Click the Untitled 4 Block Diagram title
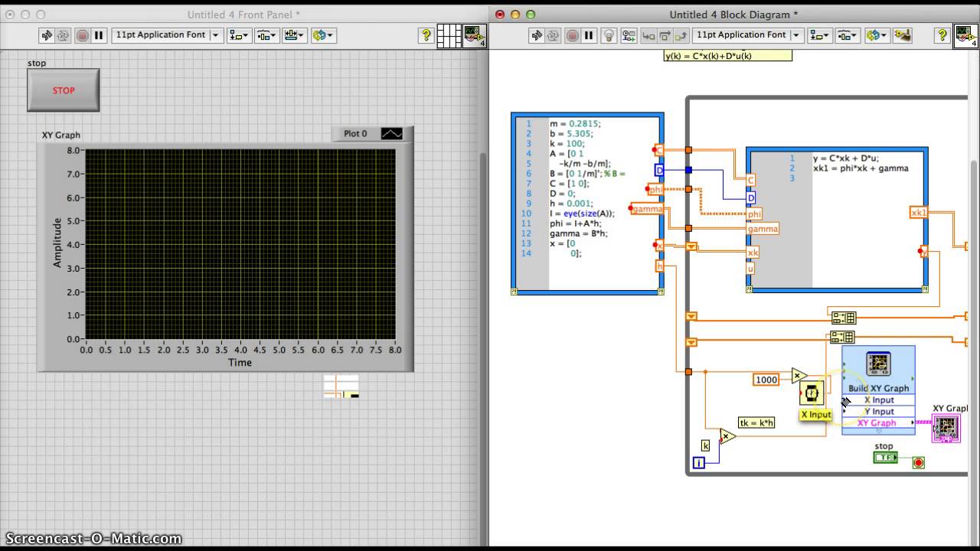The image size is (980, 551). [734, 15]
